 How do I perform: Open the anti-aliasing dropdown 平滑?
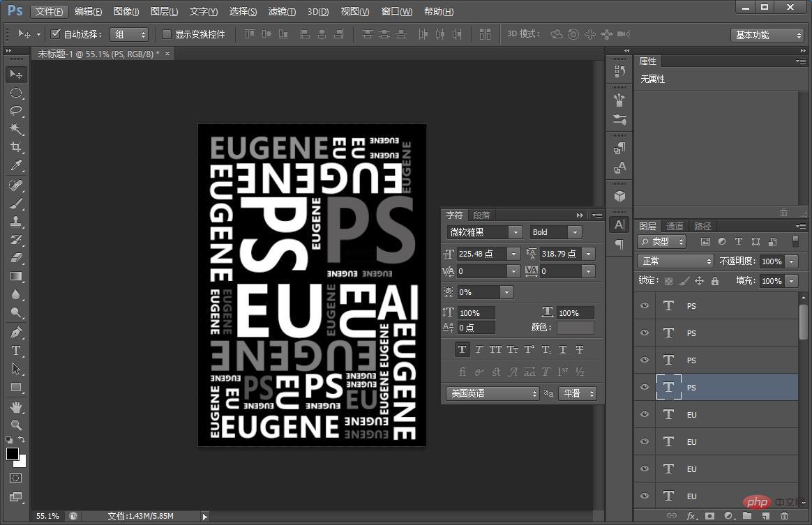(x=578, y=393)
